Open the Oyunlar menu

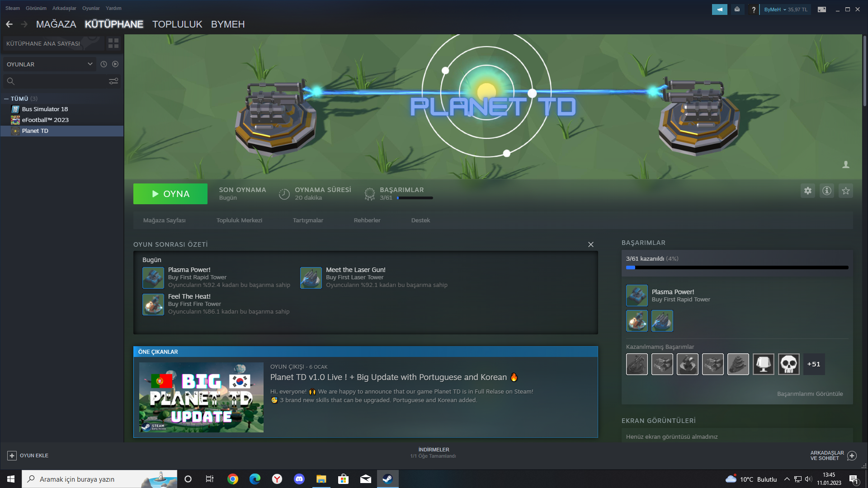pyautogui.click(x=91, y=8)
